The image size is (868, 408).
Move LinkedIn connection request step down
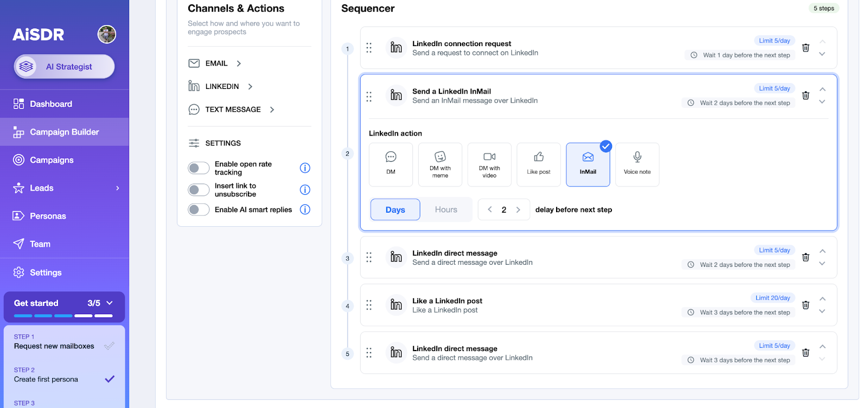822,54
